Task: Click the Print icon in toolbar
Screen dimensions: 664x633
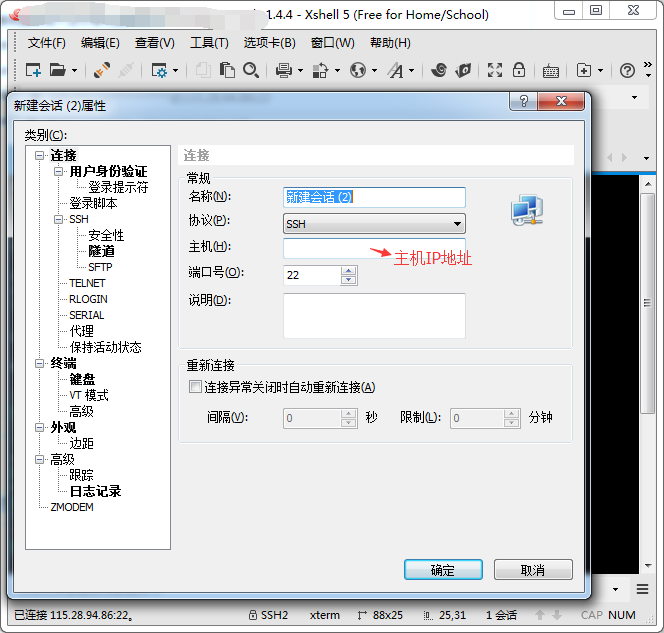Action: [284, 70]
